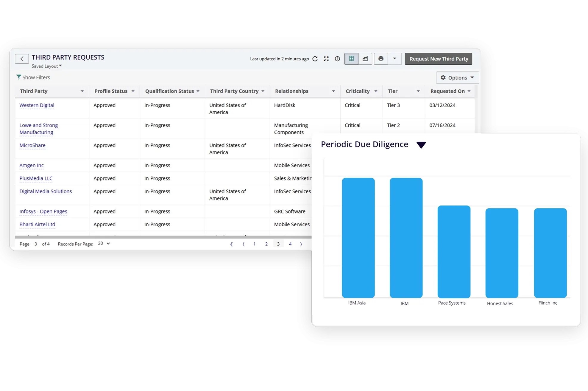
Task: Go to page 4
Action: point(290,244)
